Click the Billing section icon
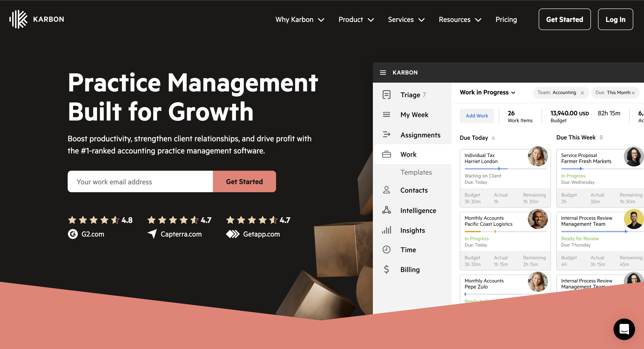This screenshot has height=349, width=644. click(386, 269)
